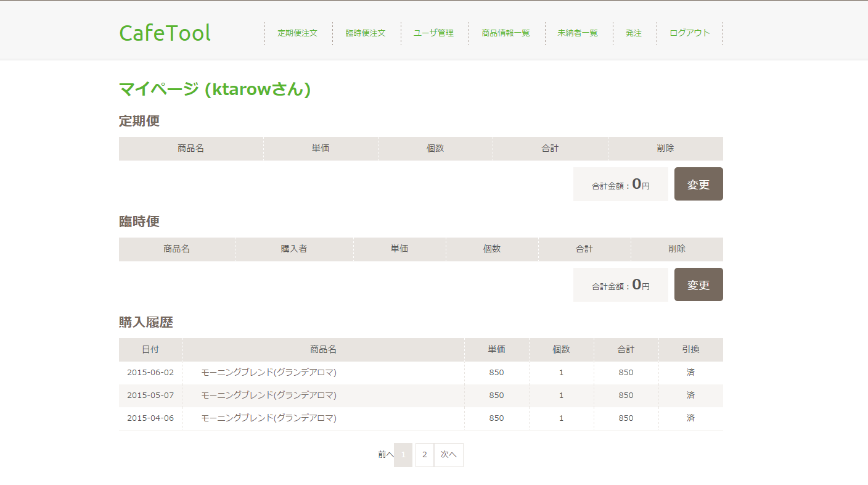Click 合計 header in 購入履歴 table
The width and height of the screenshot is (868, 485).
pyautogui.click(x=626, y=350)
